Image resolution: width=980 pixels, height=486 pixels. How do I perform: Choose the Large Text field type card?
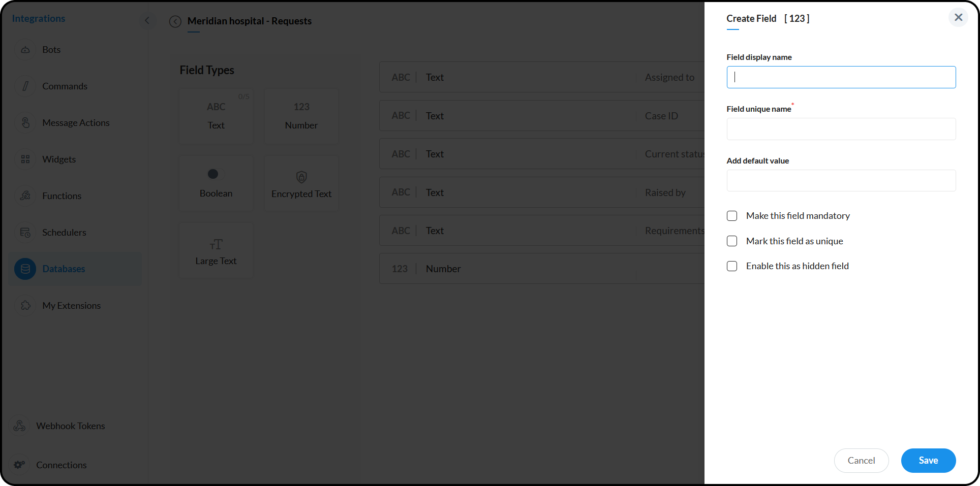point(216,250)
